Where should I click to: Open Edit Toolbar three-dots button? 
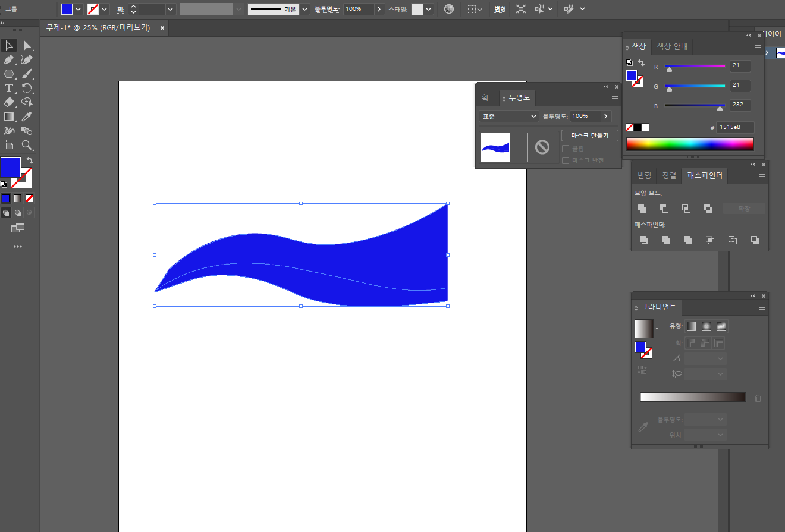coord(18,246)
